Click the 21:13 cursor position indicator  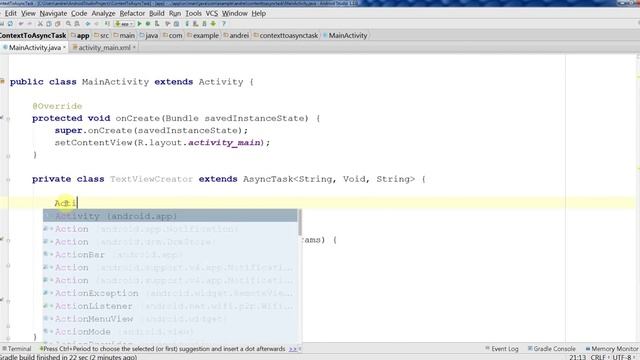578,357
